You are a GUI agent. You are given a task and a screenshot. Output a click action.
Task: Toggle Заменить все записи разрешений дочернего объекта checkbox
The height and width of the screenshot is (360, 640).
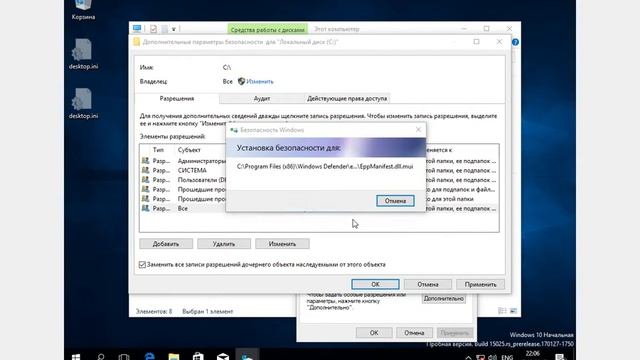point(142,264)
